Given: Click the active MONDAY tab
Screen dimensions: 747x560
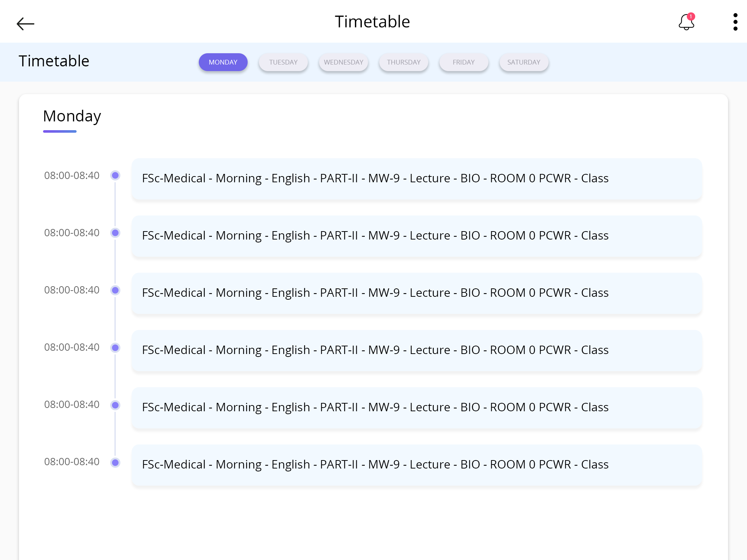Looking at the screenshot, I should 223,62.
